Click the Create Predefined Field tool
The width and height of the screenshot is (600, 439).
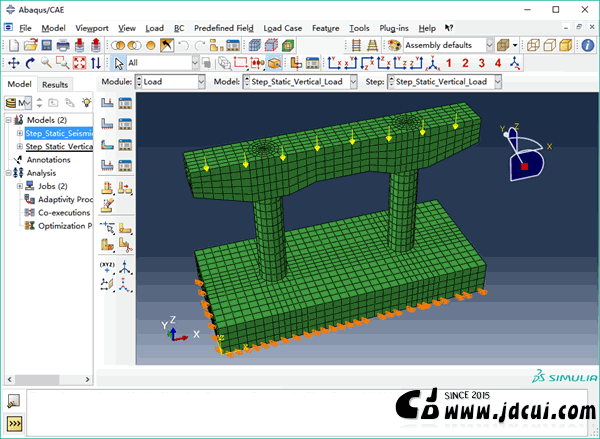(x=107, y=145)
